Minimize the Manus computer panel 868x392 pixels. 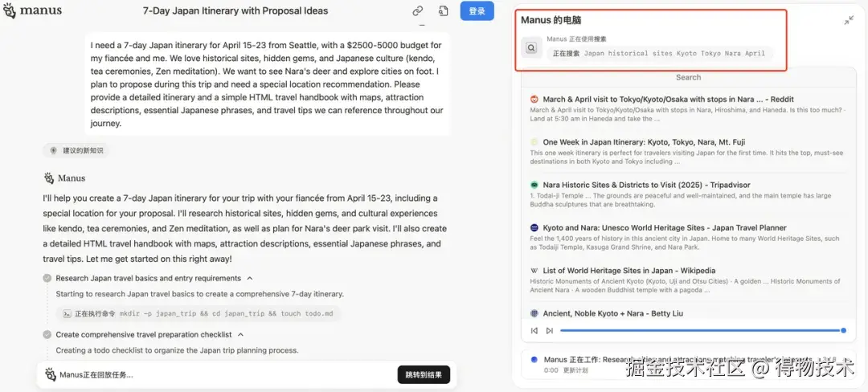(849, 20)
